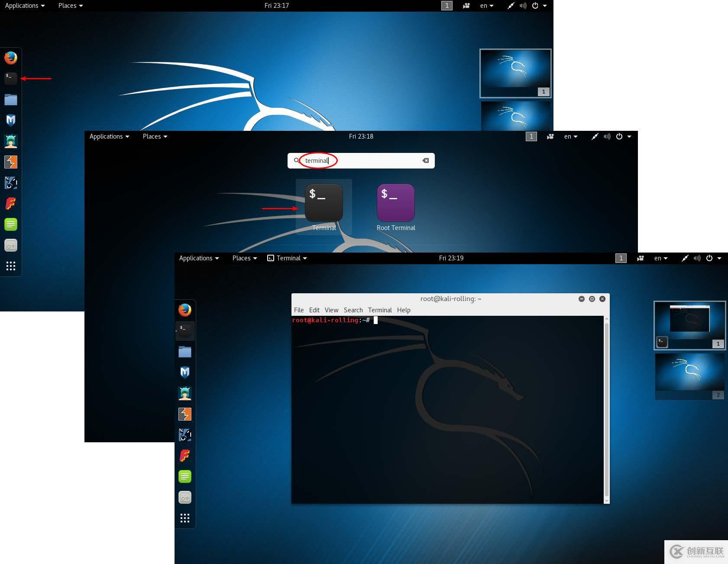Open en language selector in 23:19 top bar

[x=661, y=258]
